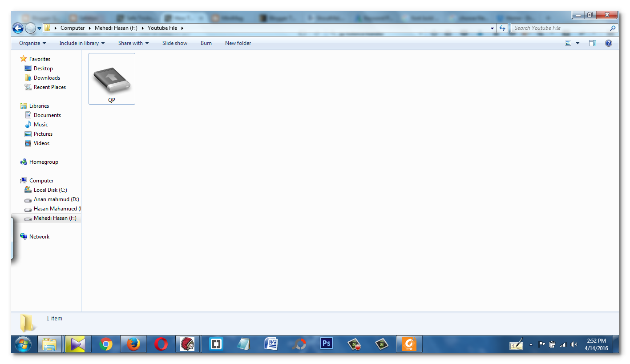
Task: Open Opera browser from the taskbar
Action: pyautogui.click(x=161, y=344)
